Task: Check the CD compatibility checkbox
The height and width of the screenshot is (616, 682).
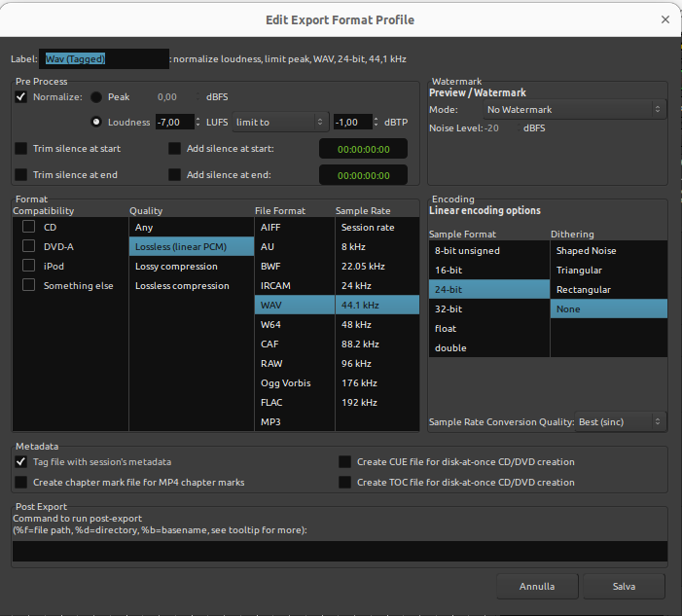Action: pyautogui.click(x=29, y=227)
